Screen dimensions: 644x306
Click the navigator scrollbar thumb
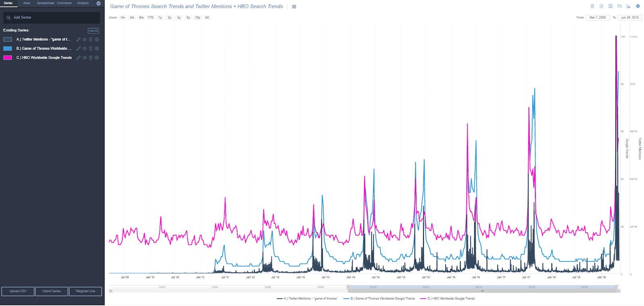point(482,291)
